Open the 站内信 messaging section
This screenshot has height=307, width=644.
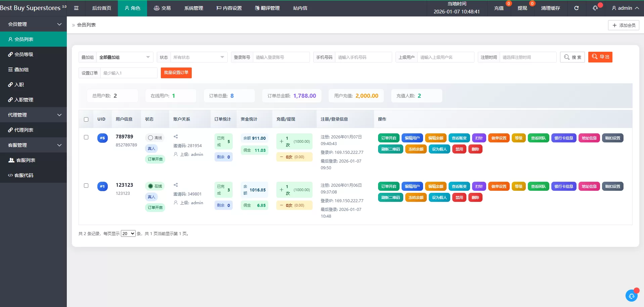click(299, 8)
